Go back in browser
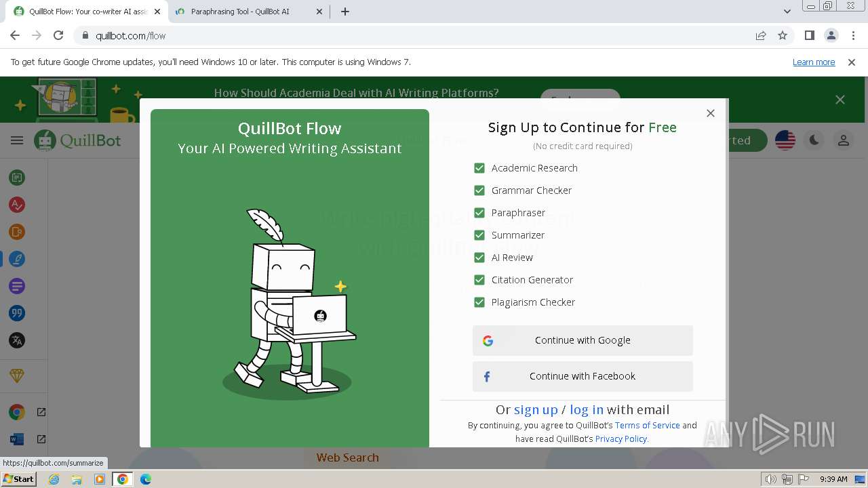The height and width of the screenshot is (488, 868). point(15,35)
